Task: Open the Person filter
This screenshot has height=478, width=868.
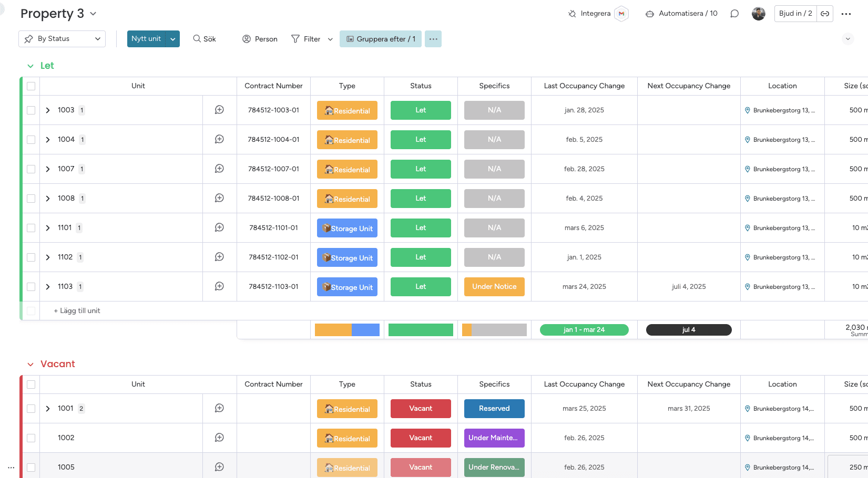Action: [260, 39]
